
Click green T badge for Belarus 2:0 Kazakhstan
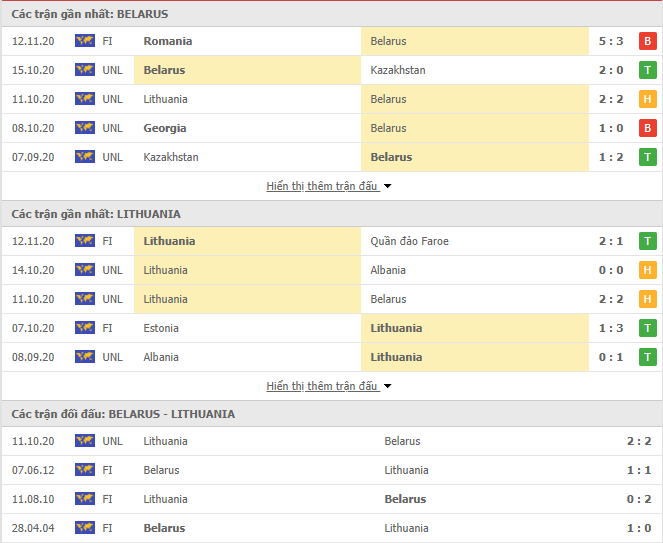[x=647, y=70]
